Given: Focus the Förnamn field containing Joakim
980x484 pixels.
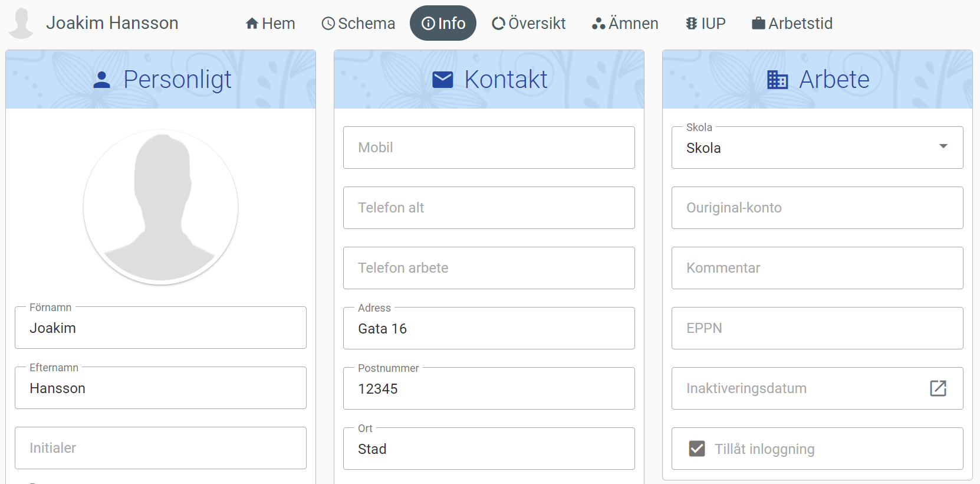Looking at the screenshot, I should point(160,328).
